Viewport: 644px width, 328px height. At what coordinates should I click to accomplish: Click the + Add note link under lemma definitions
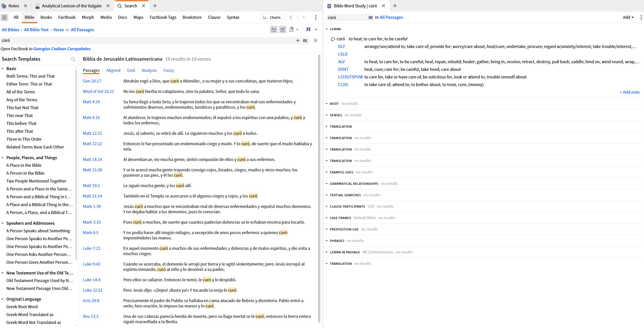[x=630, y=92]
